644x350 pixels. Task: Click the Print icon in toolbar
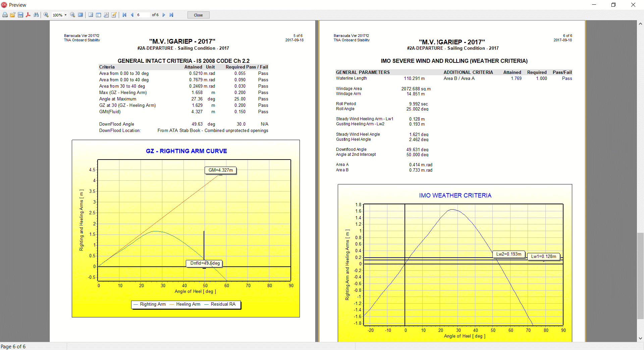coord(5,15)
